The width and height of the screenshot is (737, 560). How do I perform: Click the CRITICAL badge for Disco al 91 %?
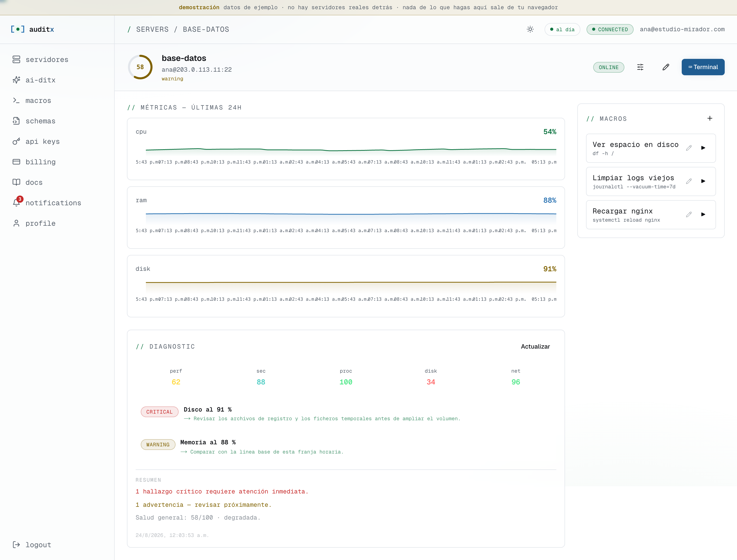coord(159,412)
